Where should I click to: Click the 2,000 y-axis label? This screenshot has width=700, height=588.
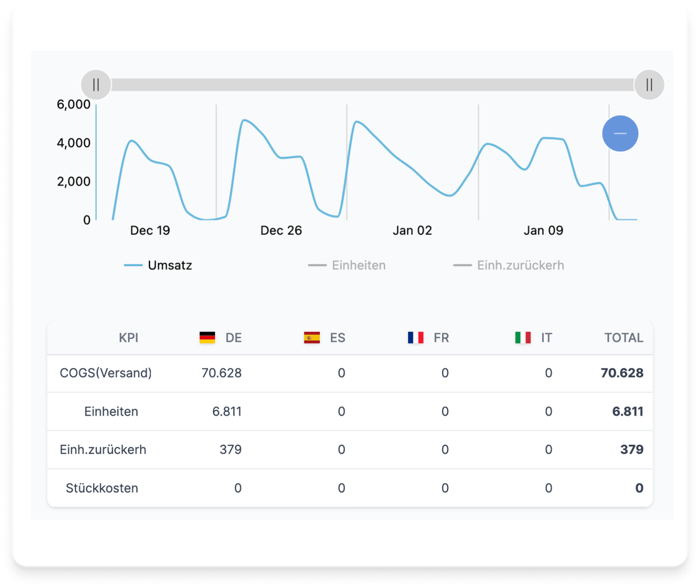(74, 181)
